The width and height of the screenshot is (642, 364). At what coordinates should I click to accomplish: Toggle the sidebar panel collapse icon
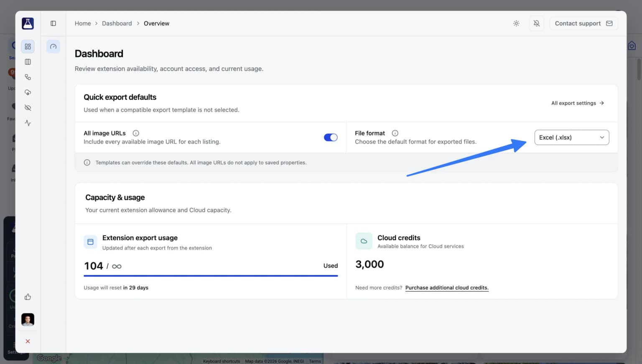click(53, 23)
